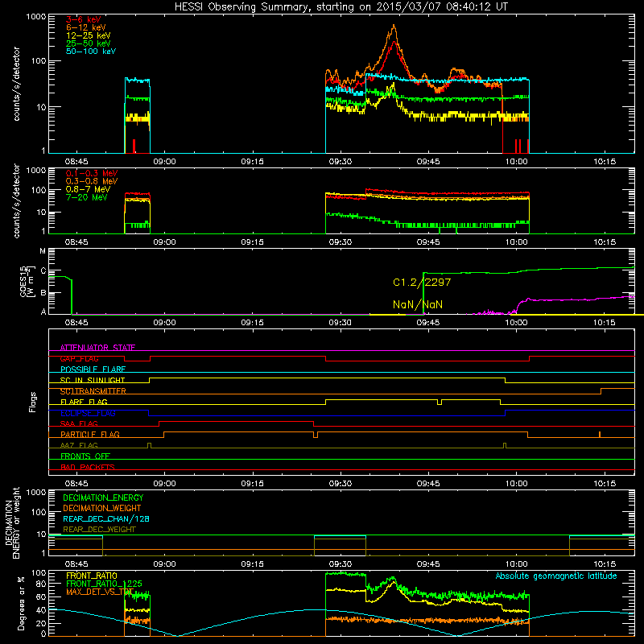Click the HESSI Observing Summary title text

[x=341, y=7]
